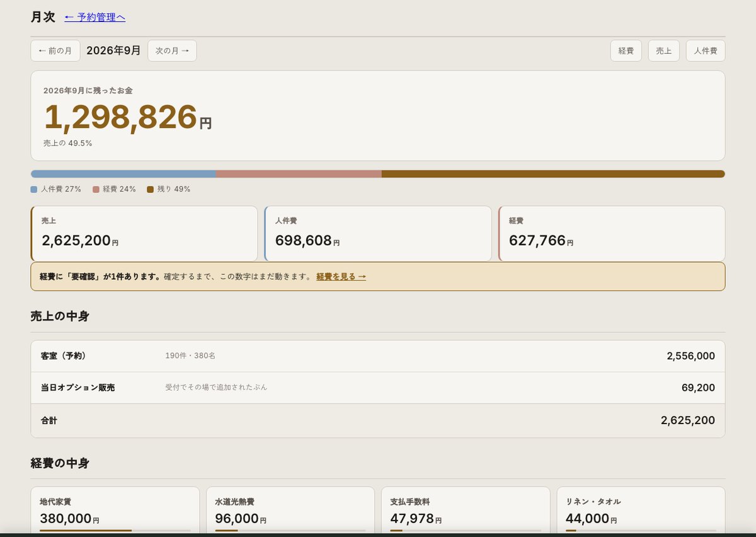The width and height of the screenshot is (756, 537).
Task: Open the 人件費 page button at top right
Action: (706, 51)
